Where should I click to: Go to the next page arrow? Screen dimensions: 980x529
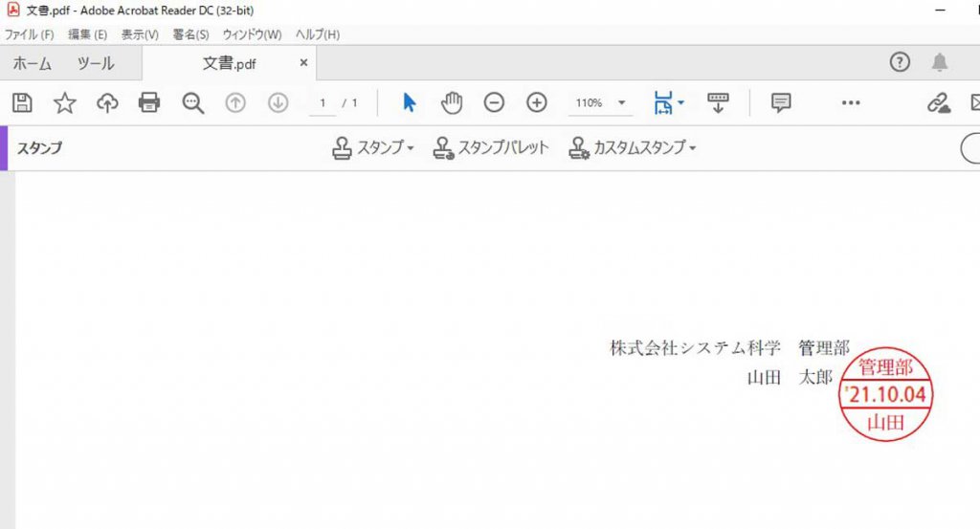278,102
